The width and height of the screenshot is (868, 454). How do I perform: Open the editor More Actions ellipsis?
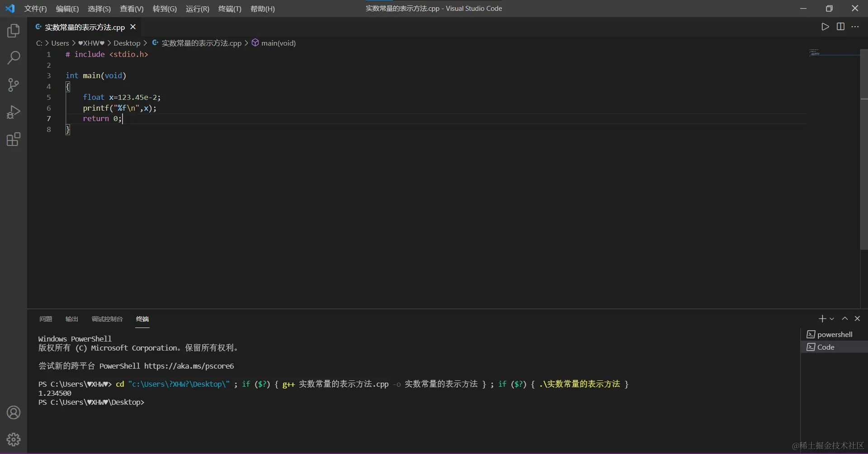(x=855, y=27)
